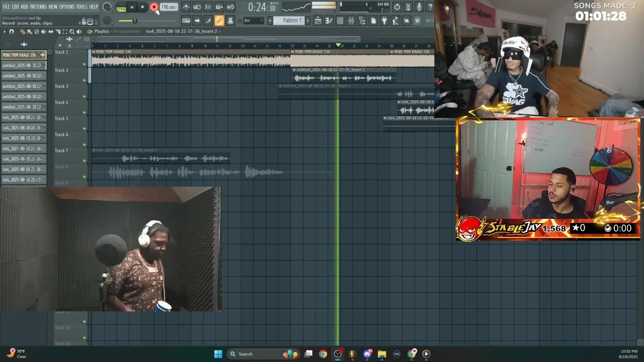
Task: Pause playback with the pause button
Action: click(132, 7)
